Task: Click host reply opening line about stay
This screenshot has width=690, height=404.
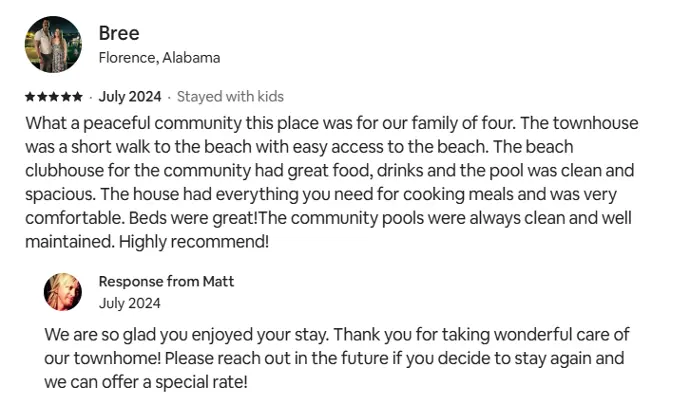Action: [x=186, y=334]
